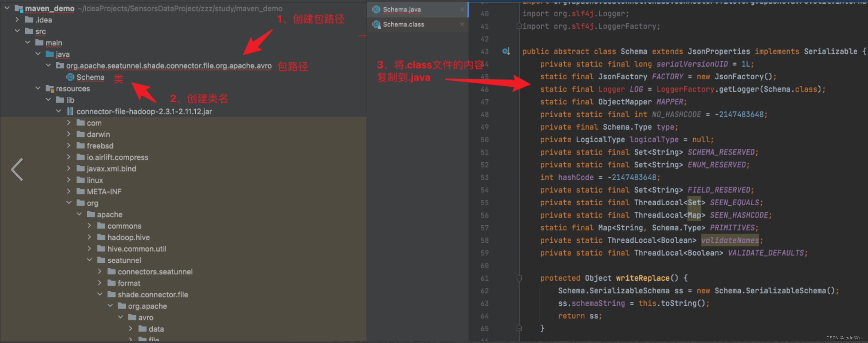Collapse the maven_demo project root
Viewport: 868px width, 343px height.
7,8
